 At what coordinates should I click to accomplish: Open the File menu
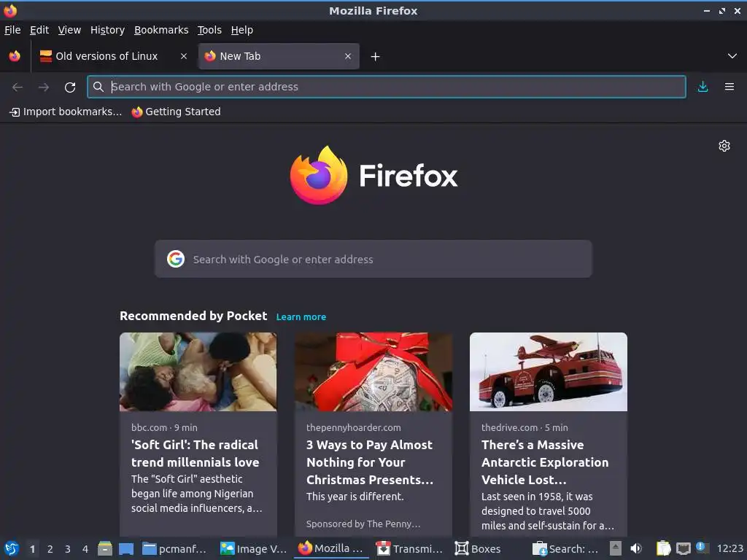click(12, 30)
